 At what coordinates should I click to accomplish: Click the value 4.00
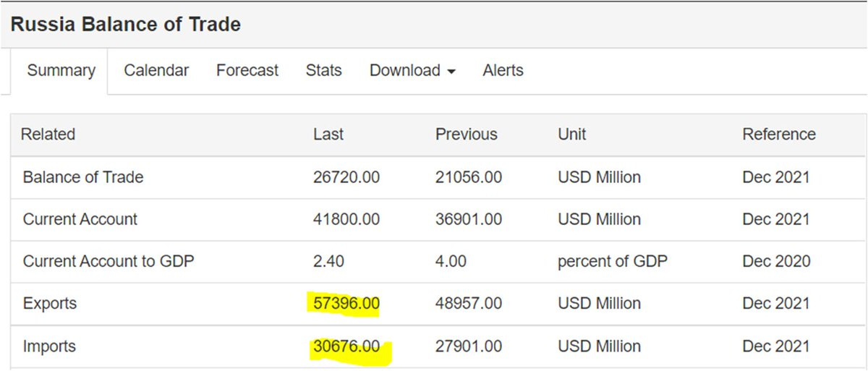[451, 261]
